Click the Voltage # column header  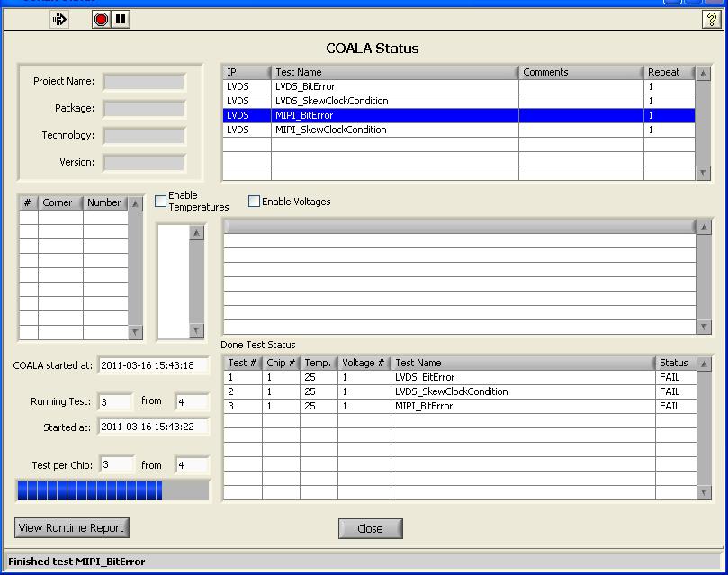364,363
